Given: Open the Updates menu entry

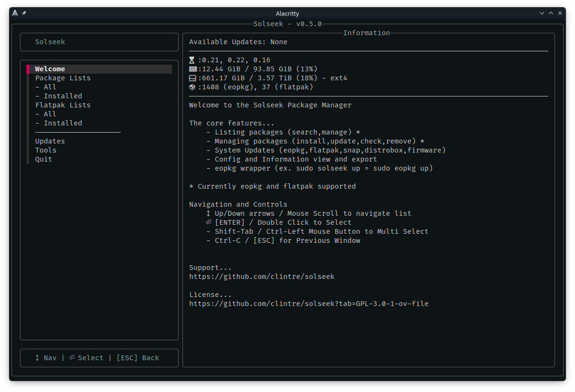Looking at the screenshot, I should 50,141.
